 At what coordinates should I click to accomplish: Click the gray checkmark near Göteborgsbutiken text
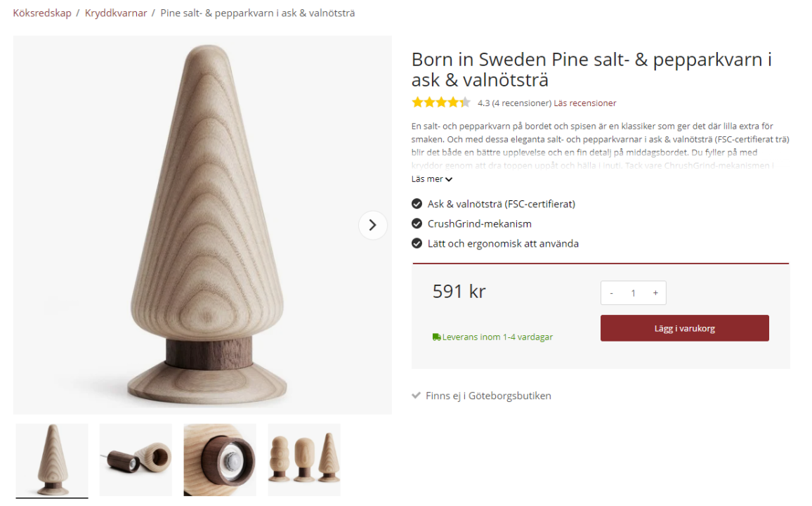(x=416, y=395)
